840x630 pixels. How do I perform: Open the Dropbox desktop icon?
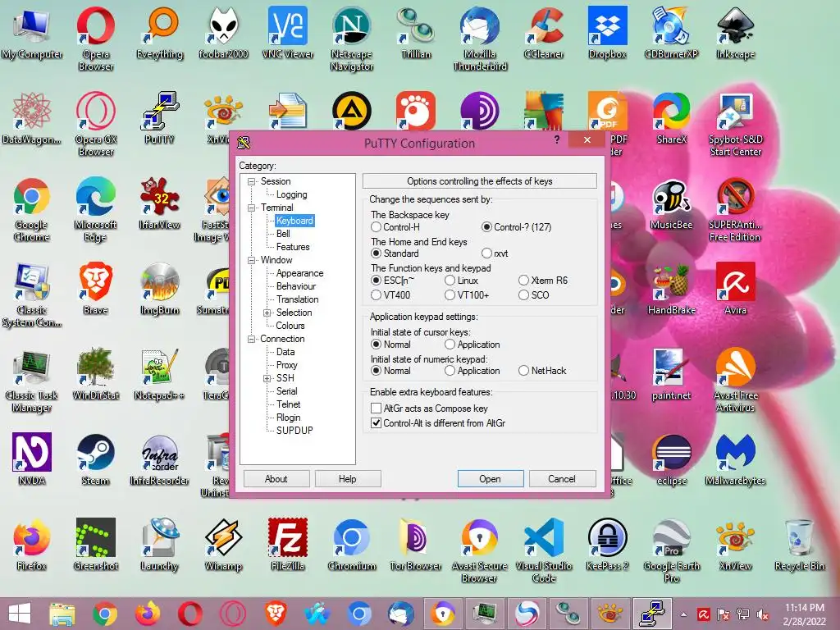pyautogui.click(x=608, y=33)
